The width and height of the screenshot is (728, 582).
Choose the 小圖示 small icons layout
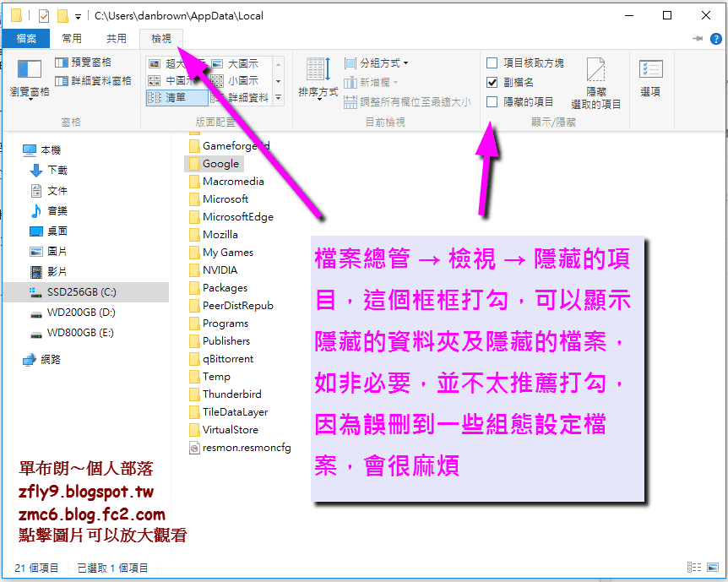pyautogui.click(x=235, y=81)
